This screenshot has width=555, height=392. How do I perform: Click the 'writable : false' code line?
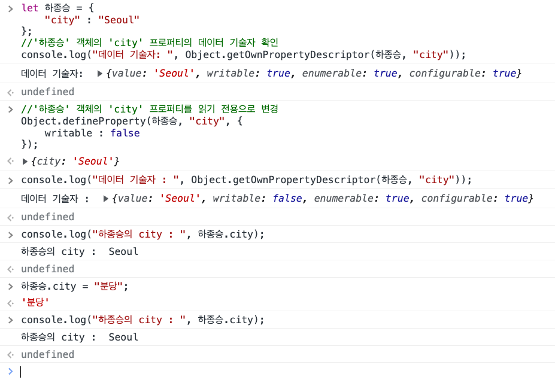coord(92,133)
